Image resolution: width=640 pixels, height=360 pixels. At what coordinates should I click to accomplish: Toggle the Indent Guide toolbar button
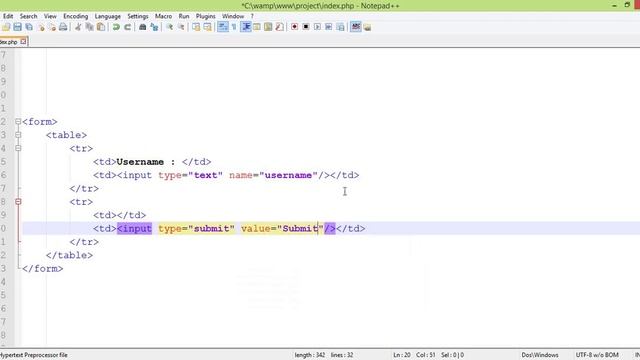coord(246,27)
